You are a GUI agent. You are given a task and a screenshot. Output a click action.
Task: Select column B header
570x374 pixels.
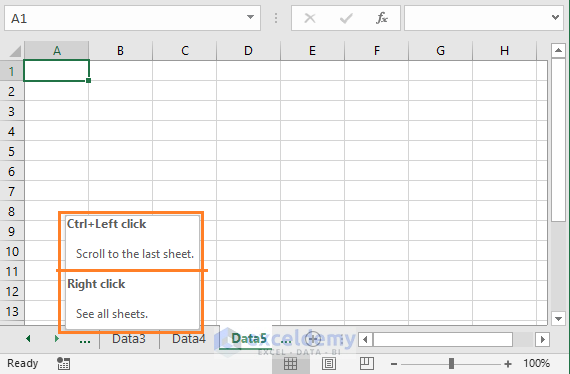tap(120, 51)
